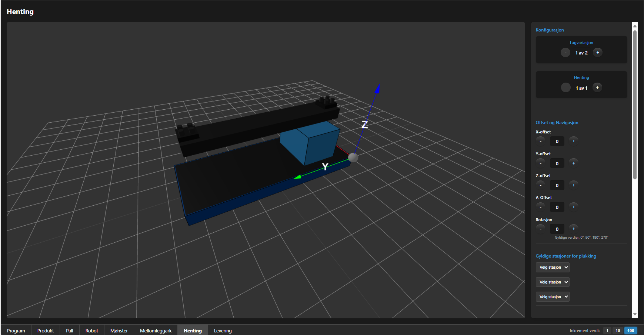The height and width of the screenshot is (335, 644).
Task: Set increment value to 10
Action: (x=618, y=331)
